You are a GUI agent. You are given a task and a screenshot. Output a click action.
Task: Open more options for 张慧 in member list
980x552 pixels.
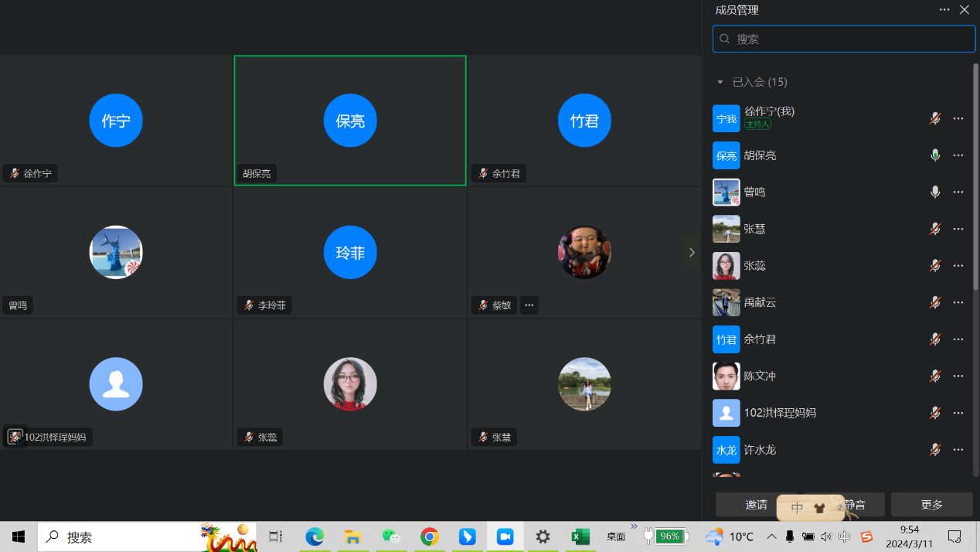958,229
